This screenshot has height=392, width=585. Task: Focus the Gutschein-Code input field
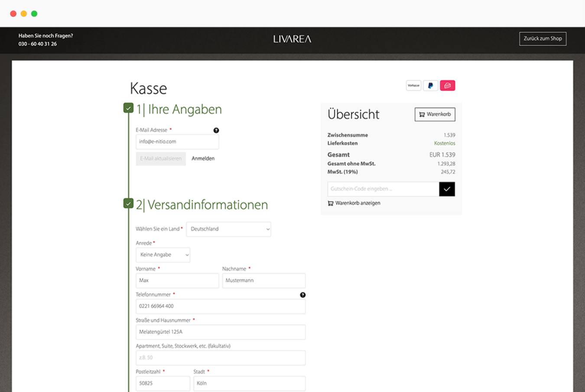(x=383, y=189)
